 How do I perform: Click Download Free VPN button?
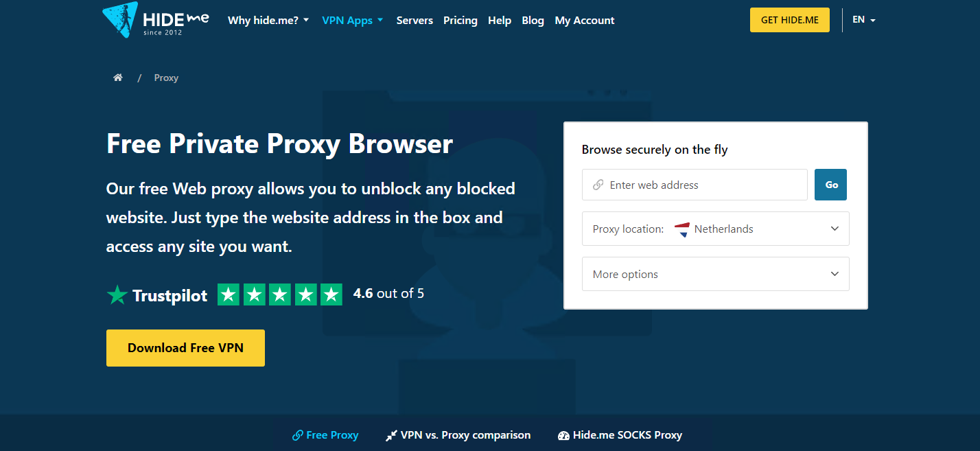[185, 348]
